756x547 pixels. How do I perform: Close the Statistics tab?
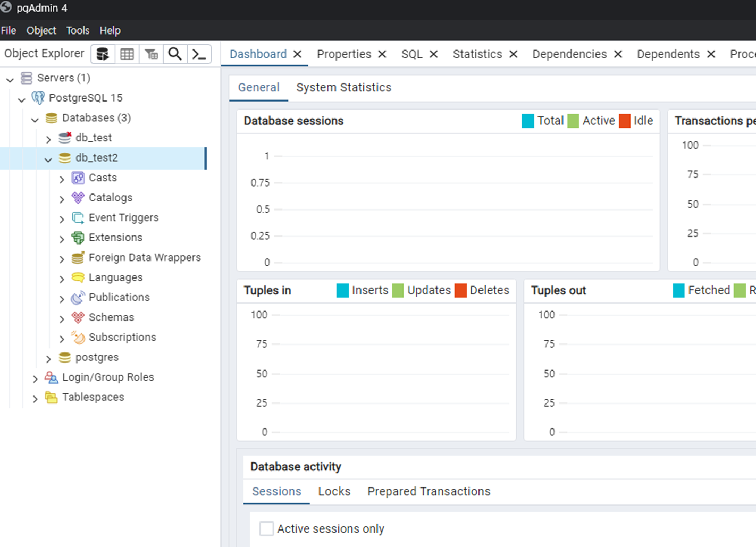pos(514,54)
